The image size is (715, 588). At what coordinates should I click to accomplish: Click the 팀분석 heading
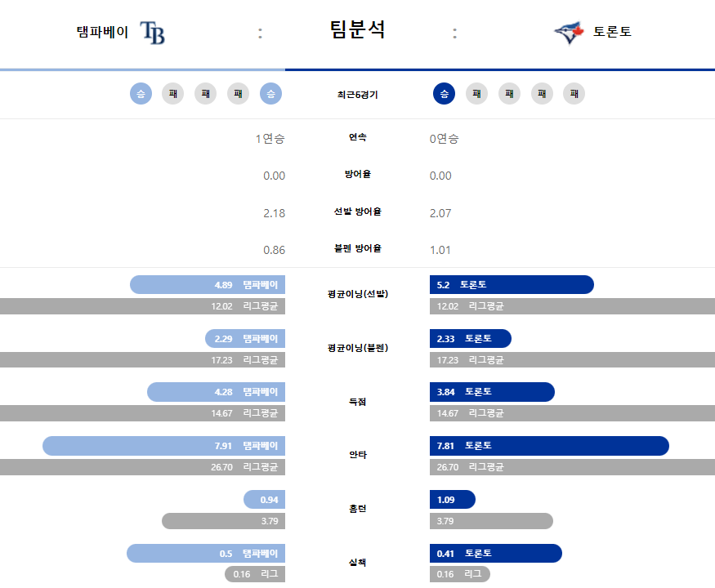(358, 29)
